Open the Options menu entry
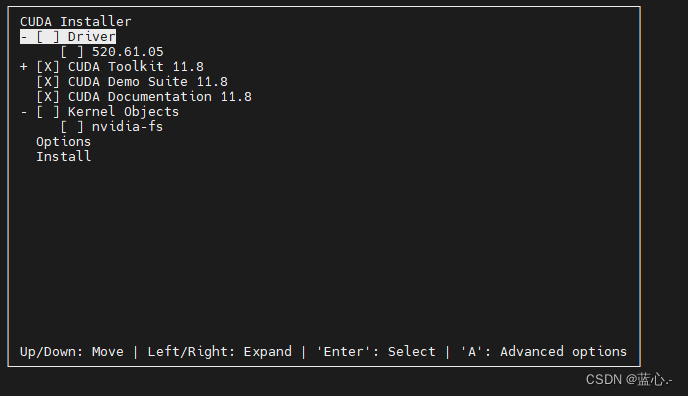Image resolution: width=688 pixels, height=396 pixels. coord(63,142)
